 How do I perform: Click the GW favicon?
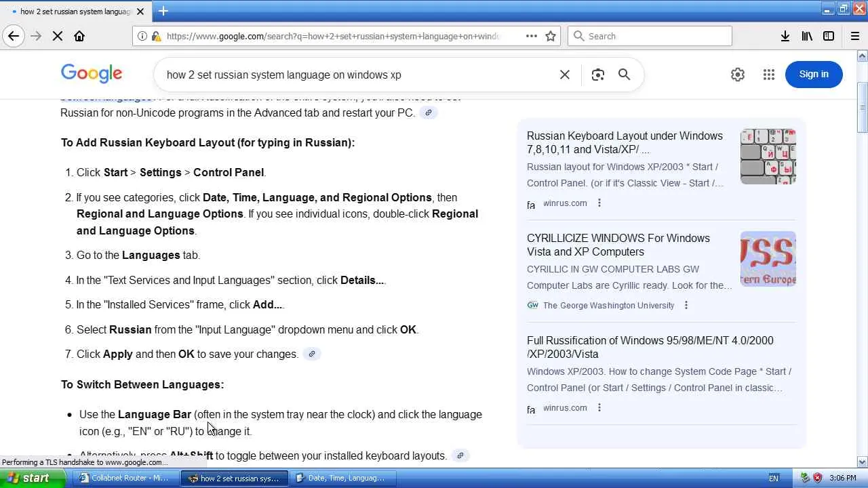pos(532,306)
